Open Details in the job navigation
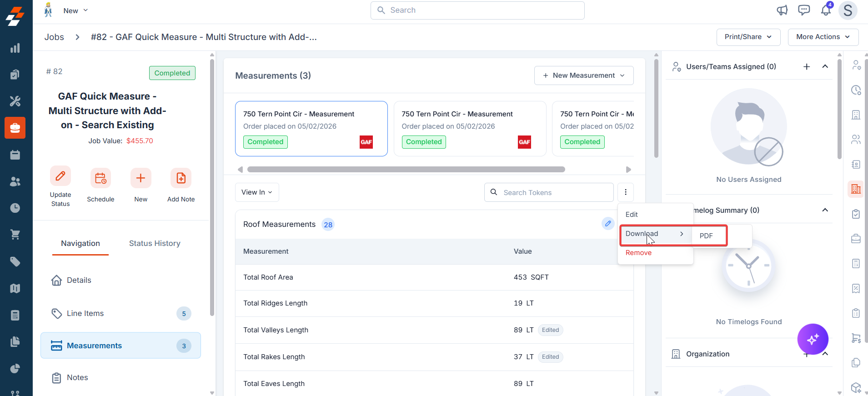 coord(120,281)
